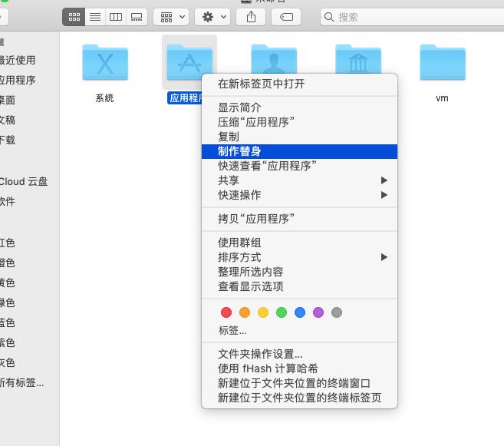Select the 系统 folder
504x446 pixels.
tap(105, 62)
